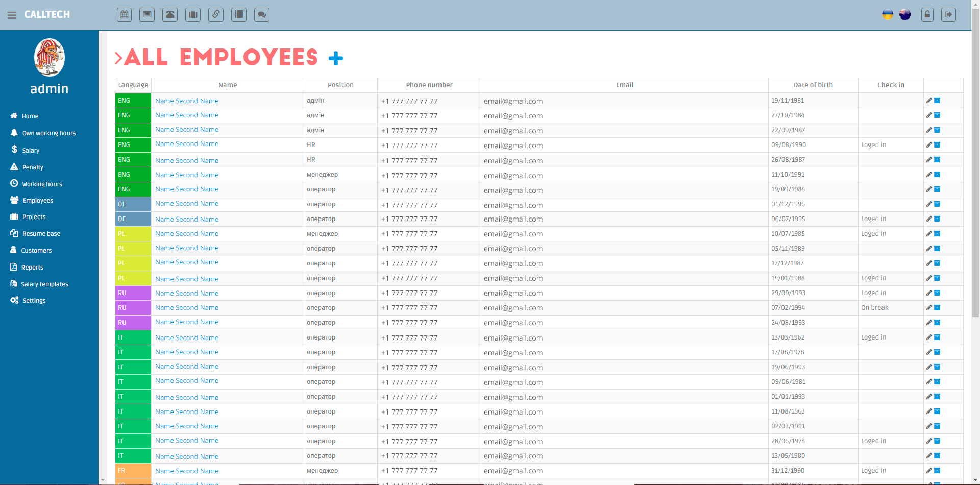Open Name Second Name link in first row
The height and width of the screenshot is (485, 980).
(x=187, y=101)
